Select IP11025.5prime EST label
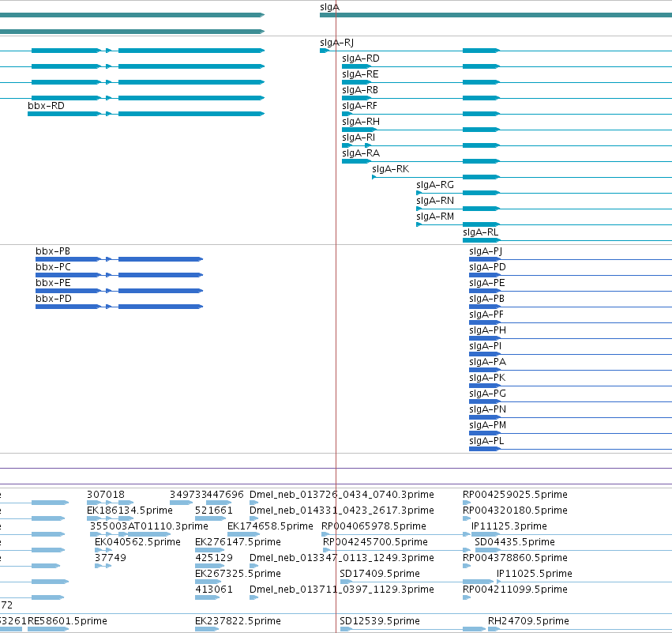The image size is (672, 633). (x=535, y=575)
